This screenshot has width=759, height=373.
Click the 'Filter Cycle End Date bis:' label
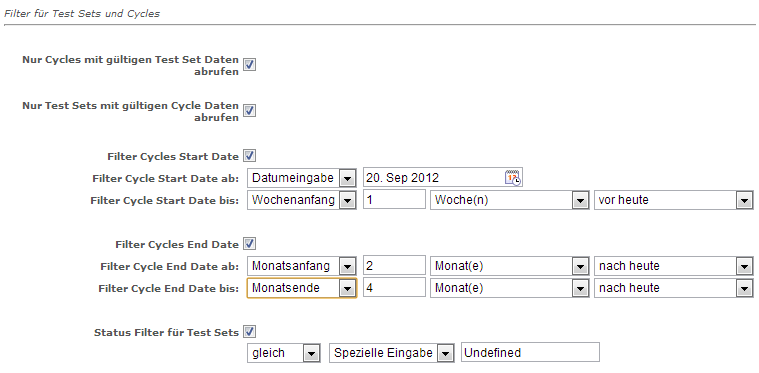pyautogui.click(x=169, y=288)
